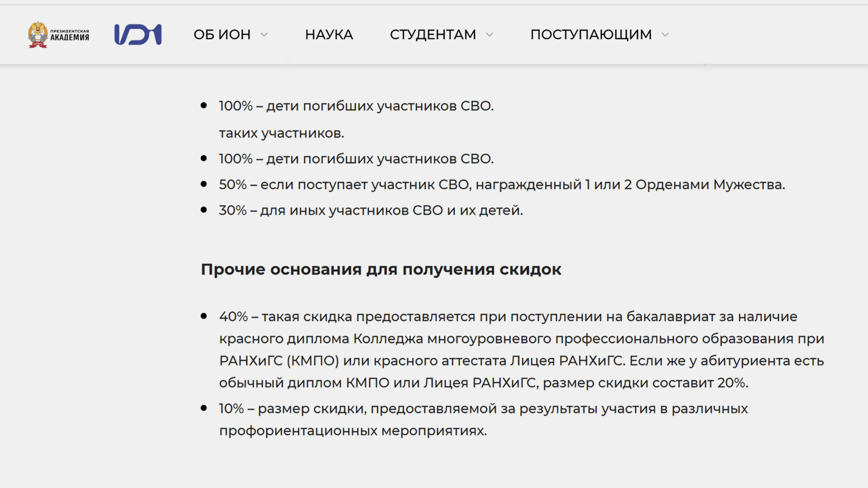Expand the ОБ ИОН dropdown chevron
Image resolution: width=868 pixels, height=488 pixels.
264,35
